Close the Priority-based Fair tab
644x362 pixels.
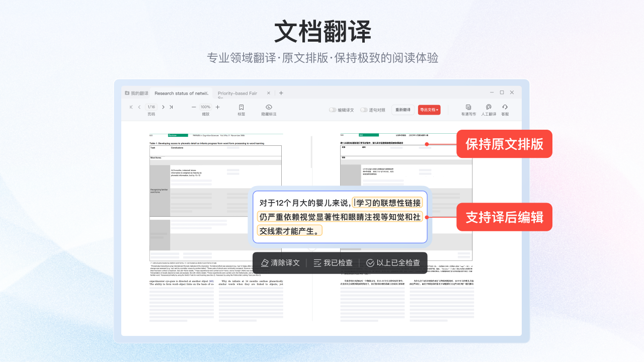point(269,93)
